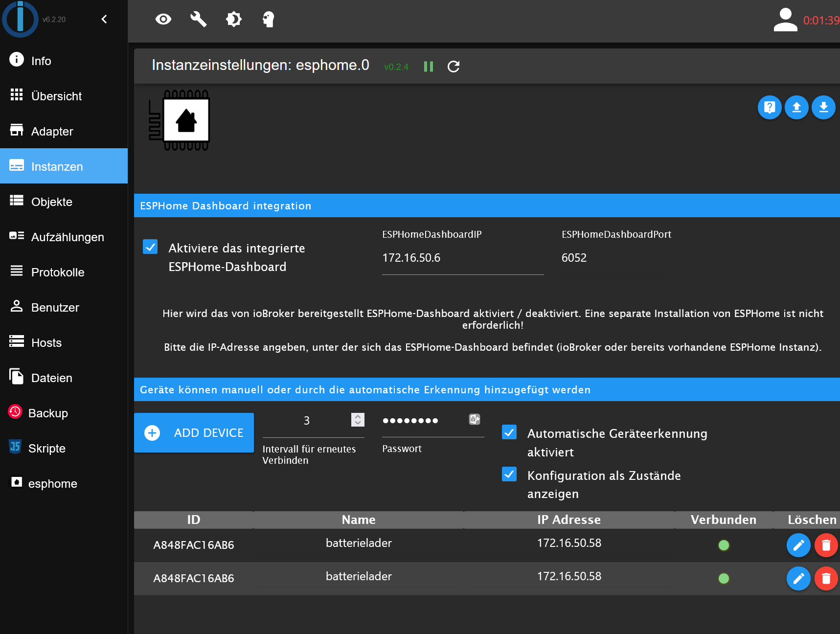Open the Backup tab

tap(64, 413)
